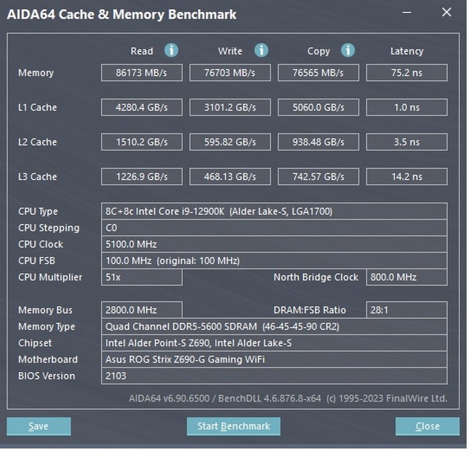Select the L1 Cache Copy value 5060.0 GB/s
Screen dimensions: 476x457
[318, 107]
